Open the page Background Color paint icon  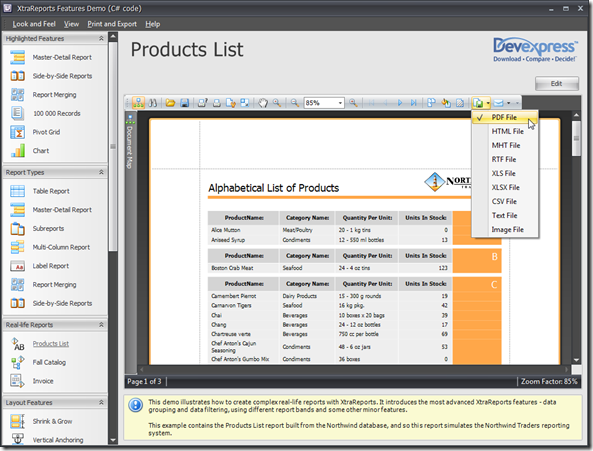tap(446, 103)
